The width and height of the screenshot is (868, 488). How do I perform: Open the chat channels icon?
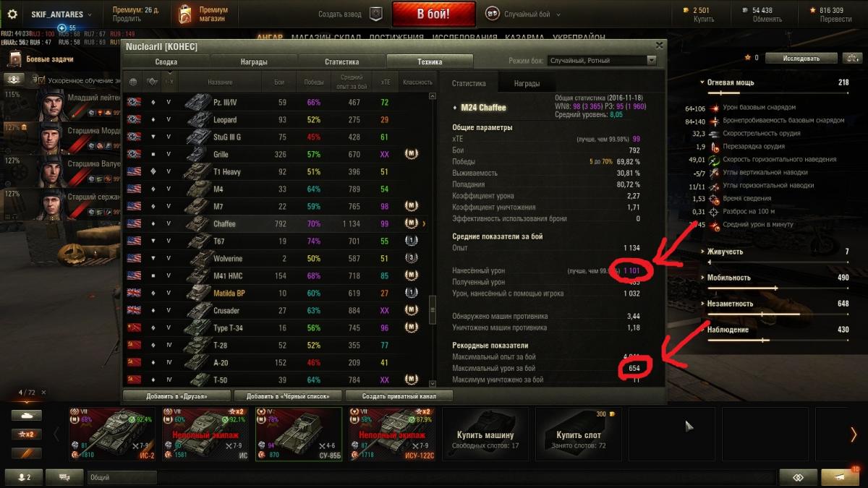tap(64, 477)
